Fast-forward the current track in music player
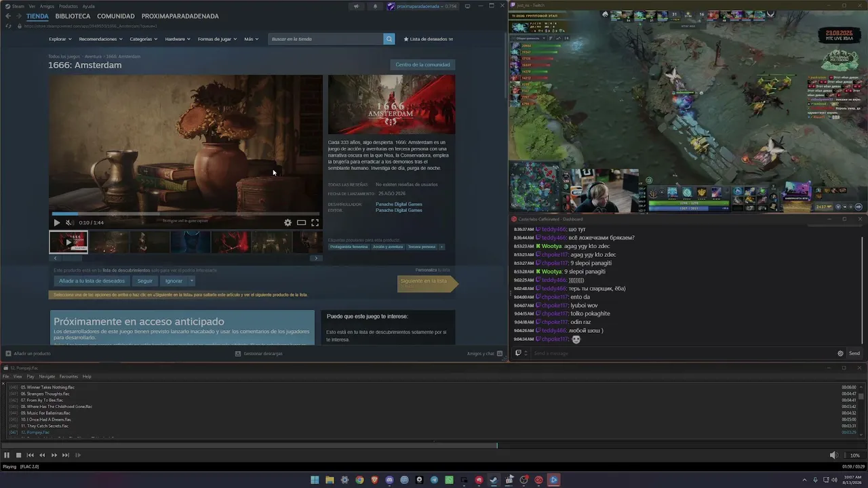This screenshot has width=868, height=488. pos(54,455)
